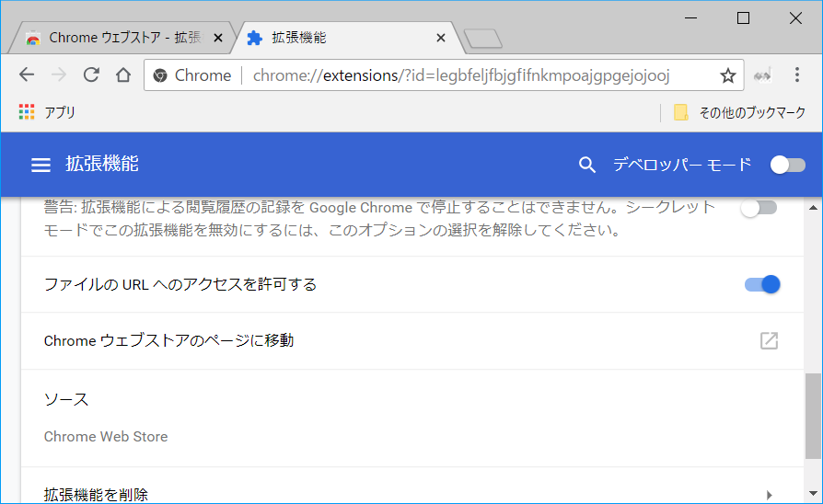Click the browser forward arrow

(x=59, y=75)
